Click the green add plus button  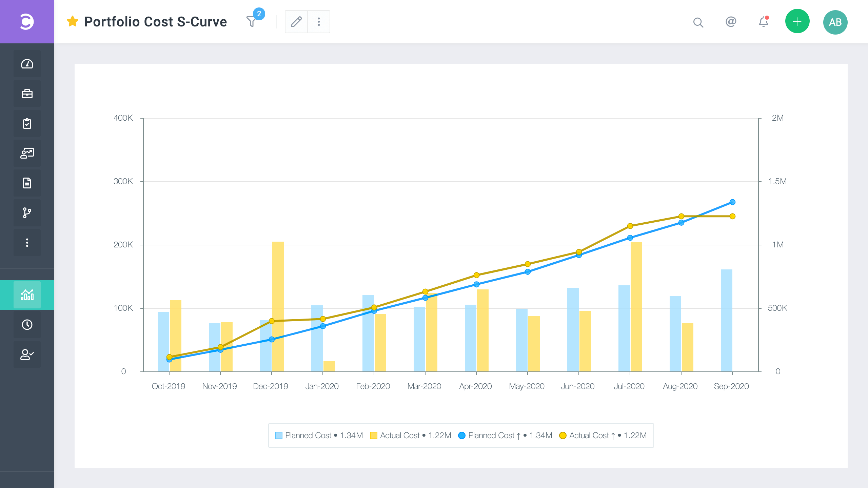[x=797, y=22]
